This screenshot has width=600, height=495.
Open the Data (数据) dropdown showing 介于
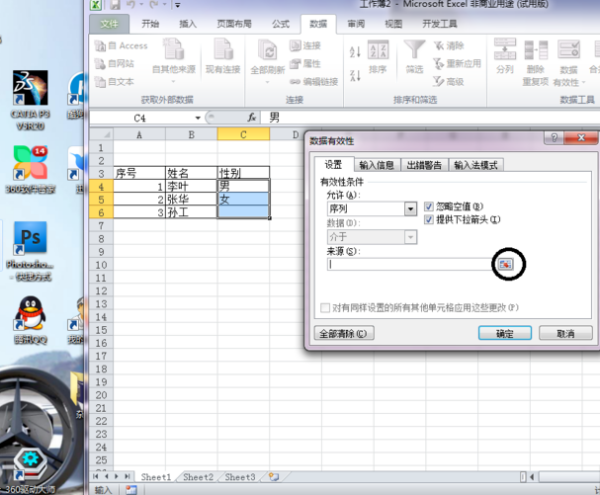(411, 237)
